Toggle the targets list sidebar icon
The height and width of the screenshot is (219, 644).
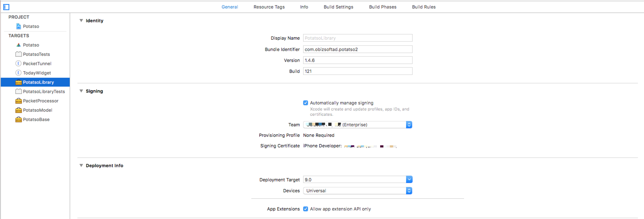(x=6, y=7)
